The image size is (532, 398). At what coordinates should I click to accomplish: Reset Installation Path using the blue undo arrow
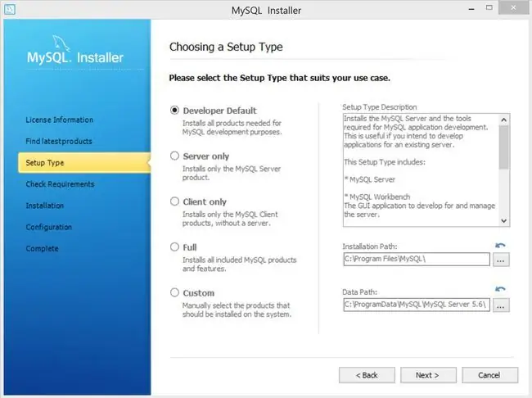tap(500, 245)
